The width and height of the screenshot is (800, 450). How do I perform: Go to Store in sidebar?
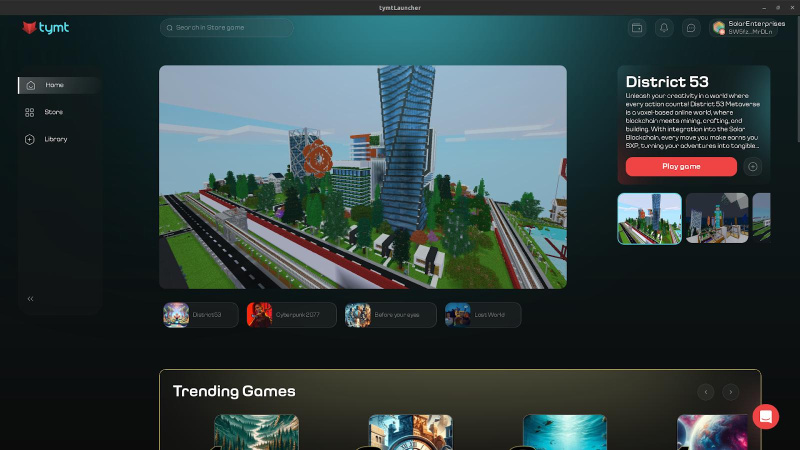click(53, 112)
